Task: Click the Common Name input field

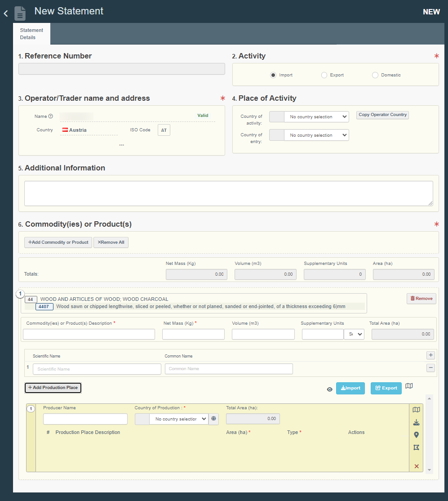Action: coord(229,369)
